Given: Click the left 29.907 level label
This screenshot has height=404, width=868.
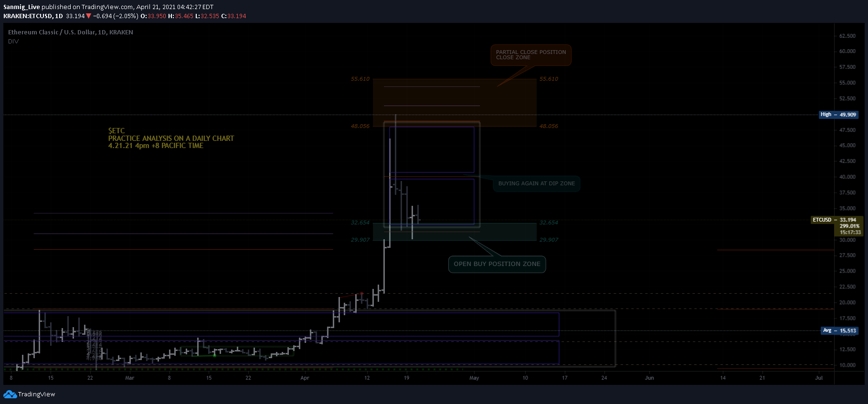Looking at the screenshot, I should coord(360,240).
